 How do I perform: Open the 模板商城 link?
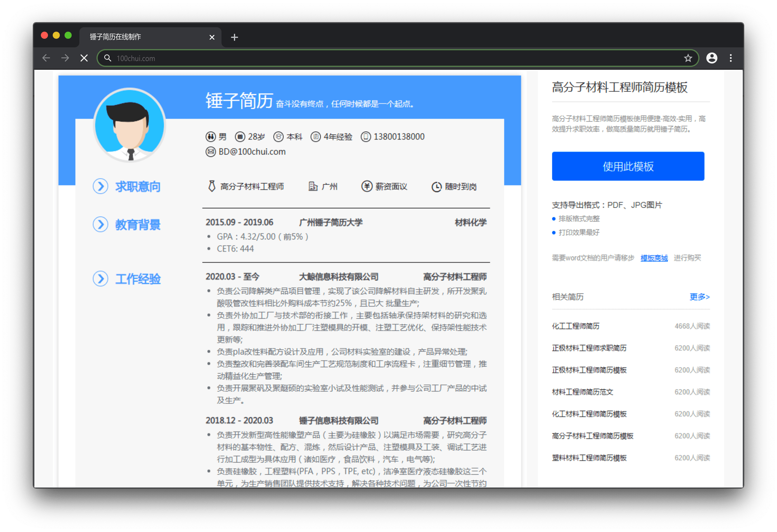tap(654, 258)
